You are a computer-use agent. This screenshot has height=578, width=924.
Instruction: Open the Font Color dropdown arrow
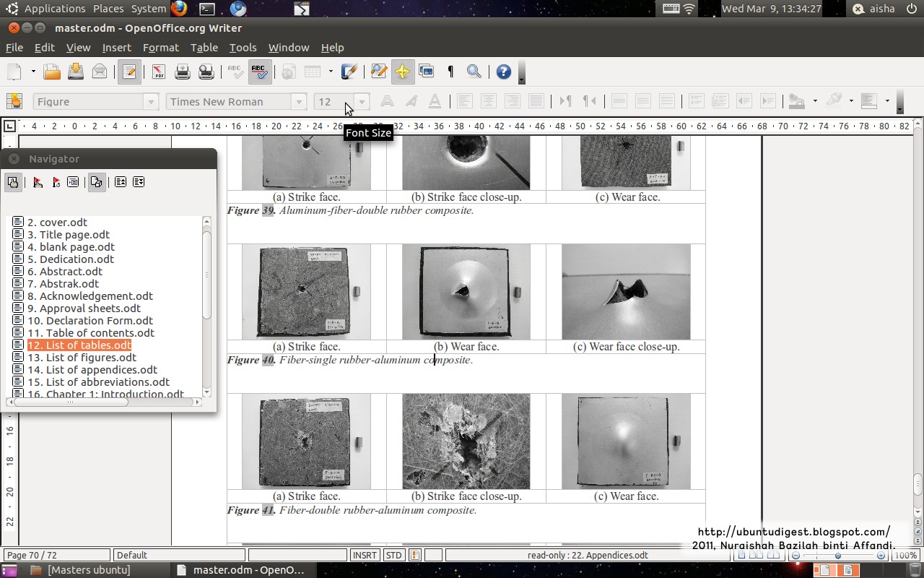815,101
